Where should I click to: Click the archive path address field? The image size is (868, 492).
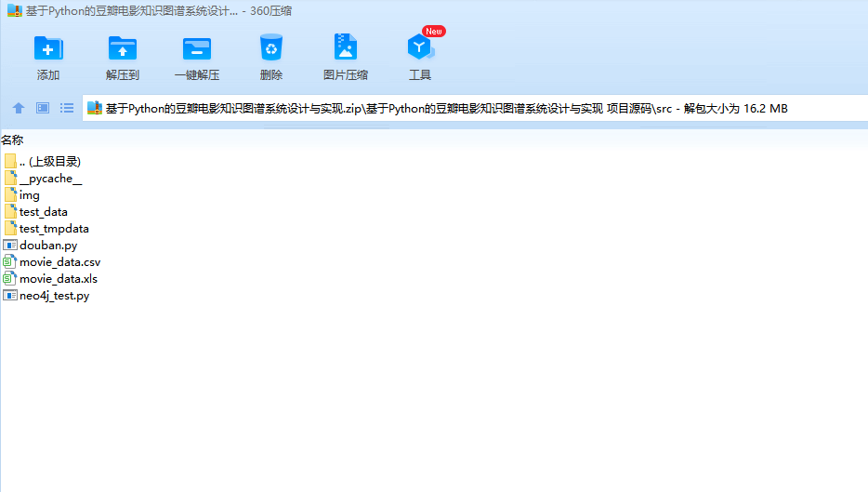pos(475,108)
